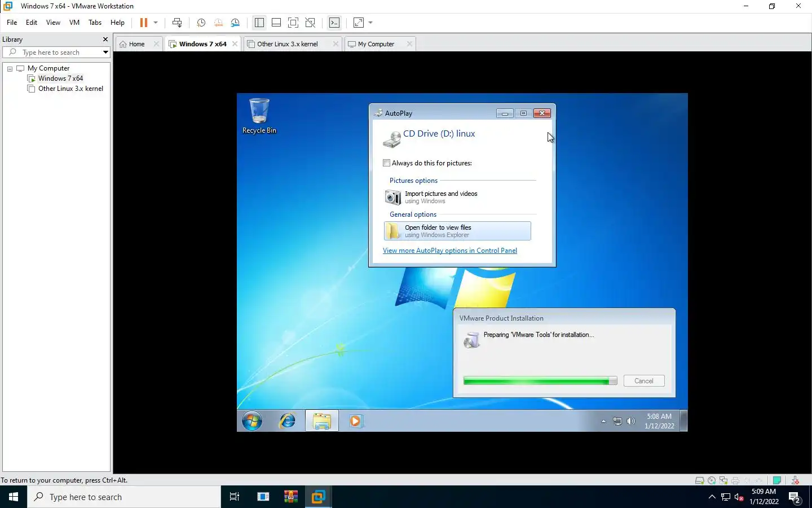Click the VMware Tools installation progress bar
The width and height of the screenshot is (812, 508).
click(x=540, y=381)
